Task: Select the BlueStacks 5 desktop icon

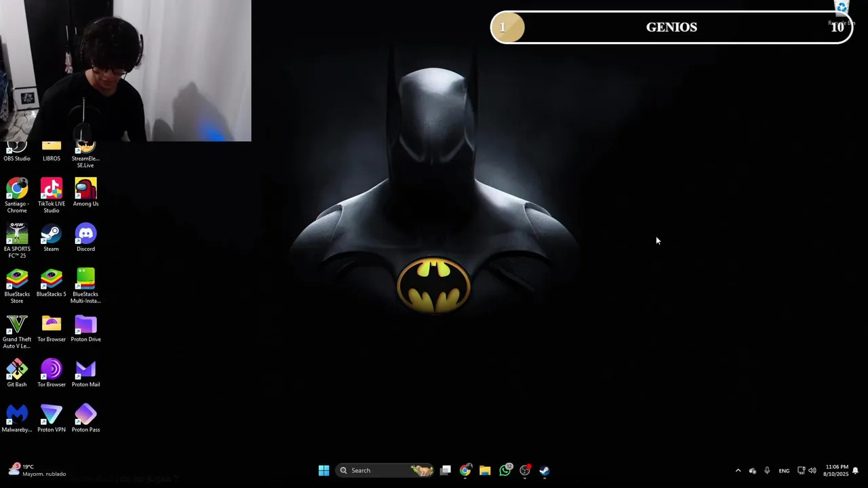Action: click(52, 283)
